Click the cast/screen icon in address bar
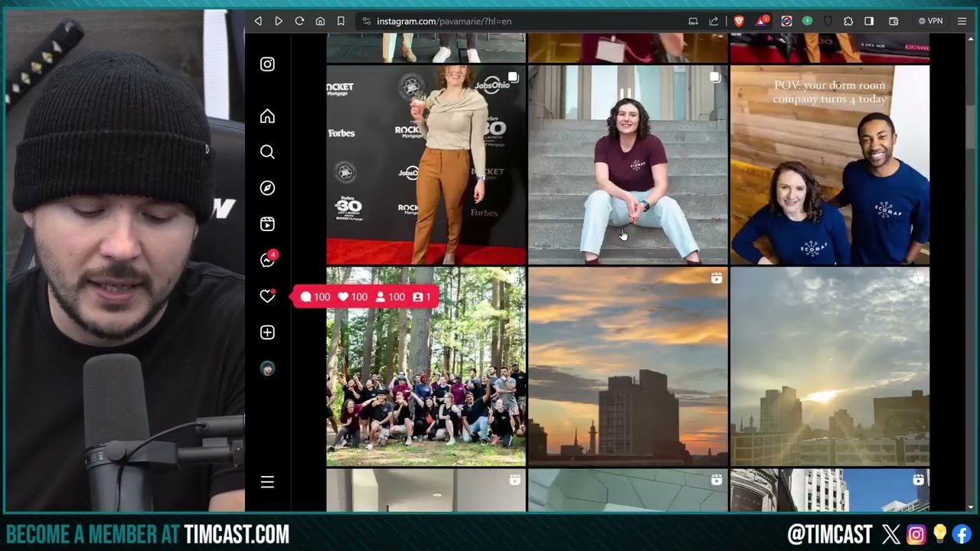 coord(693,21)
